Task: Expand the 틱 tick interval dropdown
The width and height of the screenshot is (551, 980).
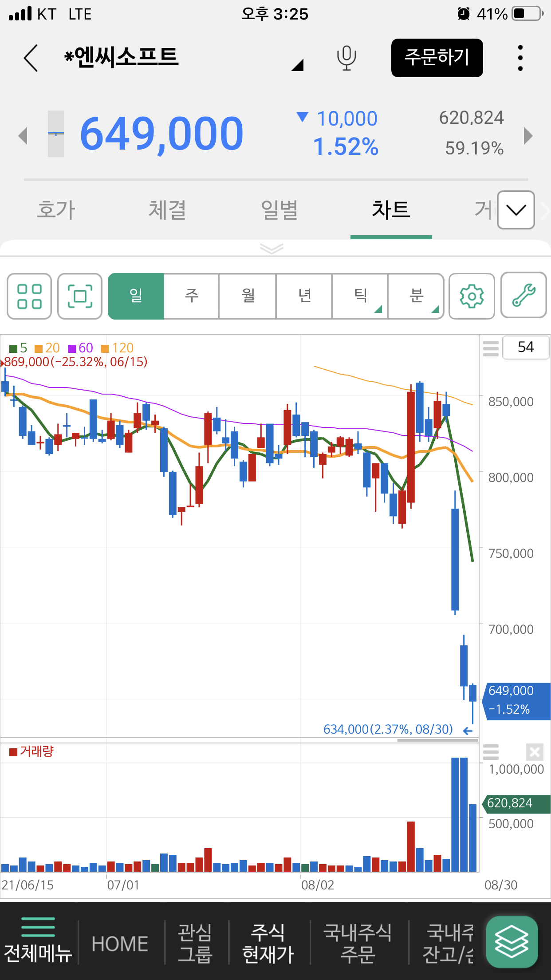Action: (360, 296)
